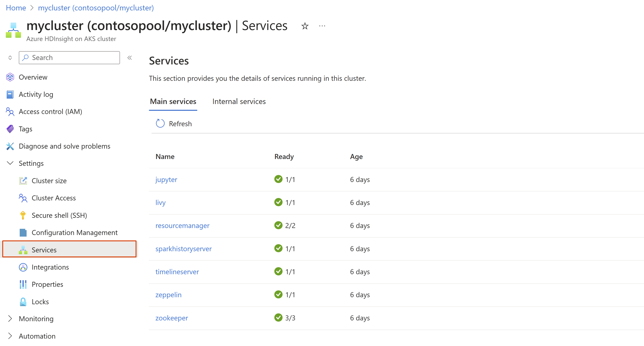The image size is (644, 346).
Task: Switch to the Internal services tab
Action: tap(239, 101)
